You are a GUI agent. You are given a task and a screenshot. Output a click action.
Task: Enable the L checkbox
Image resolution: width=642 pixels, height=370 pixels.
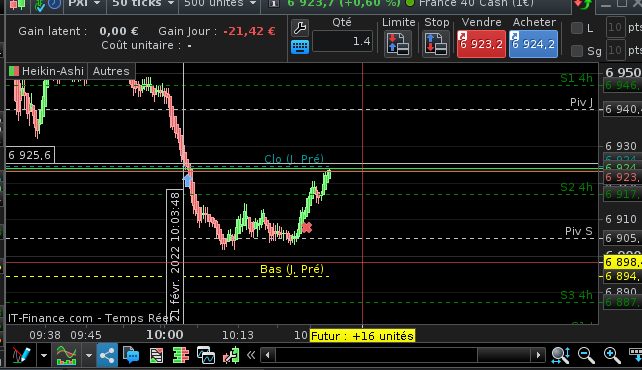pos(576,28)
